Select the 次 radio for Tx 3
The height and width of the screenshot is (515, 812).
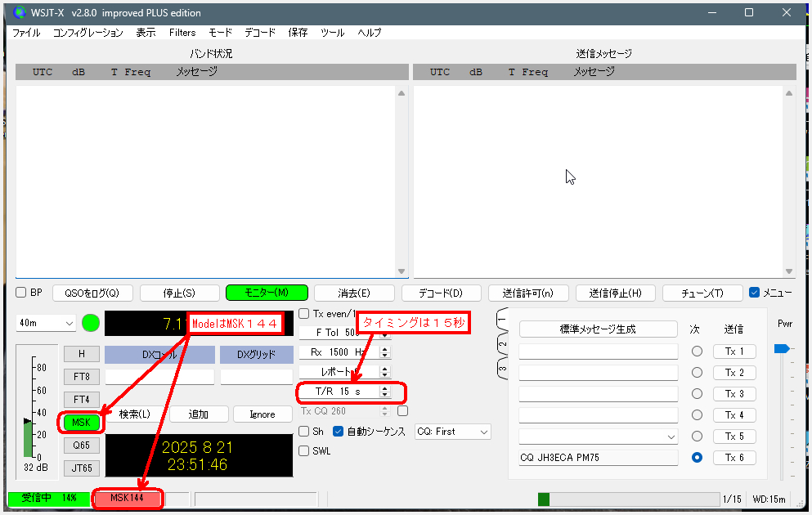(697, 394)
